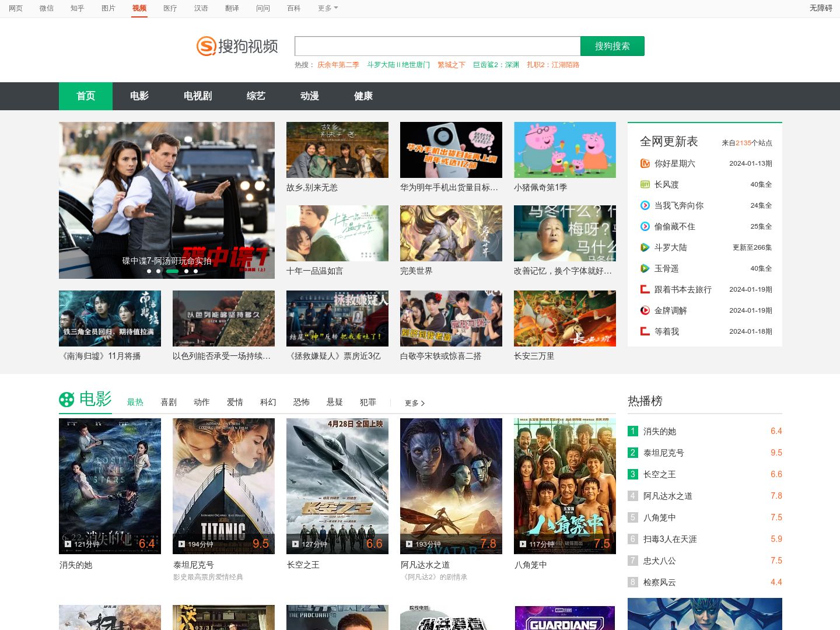Open 扫毒3人在天涯 in hot ranking
Image resolution: width=840 pixels, height=630 pixels.
pyautogui.click(x=670, y=539)
